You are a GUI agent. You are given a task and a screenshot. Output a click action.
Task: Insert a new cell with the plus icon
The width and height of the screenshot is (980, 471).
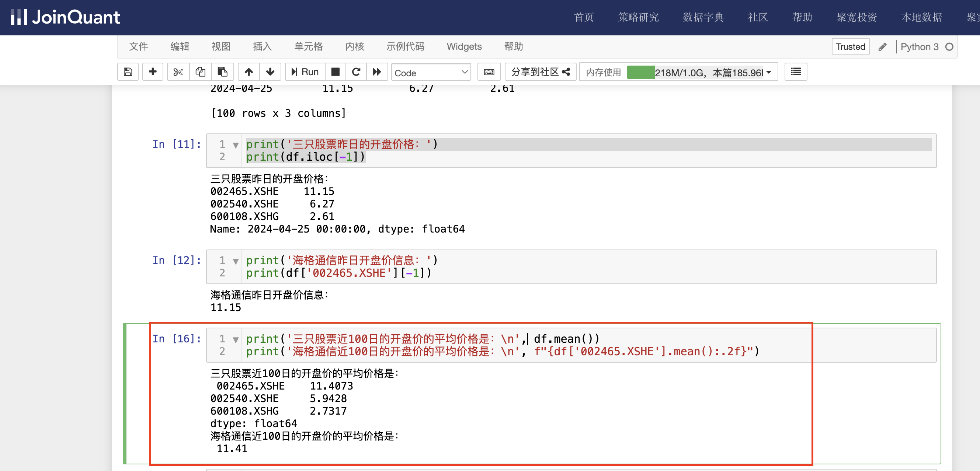coord(153,72)
